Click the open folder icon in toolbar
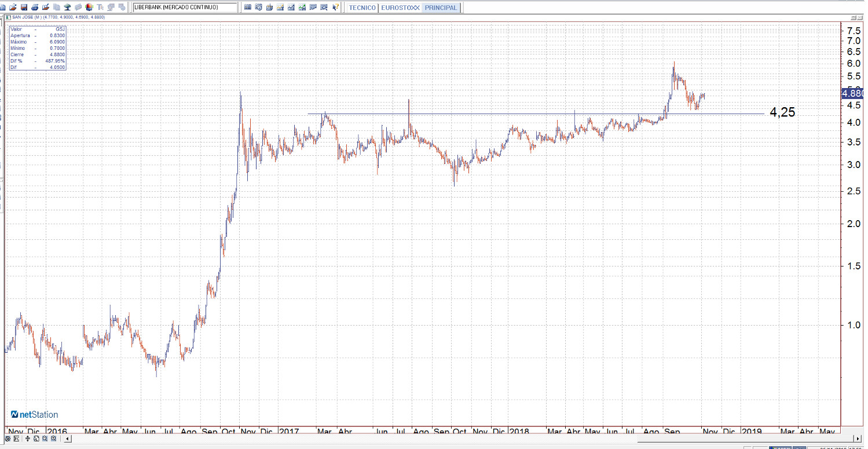 [13, 8]
